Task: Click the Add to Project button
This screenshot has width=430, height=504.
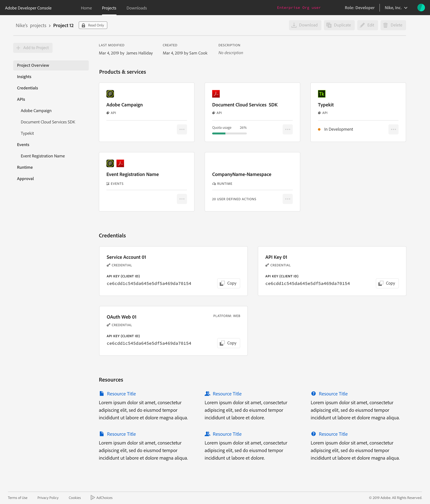Action: (33, 48)
